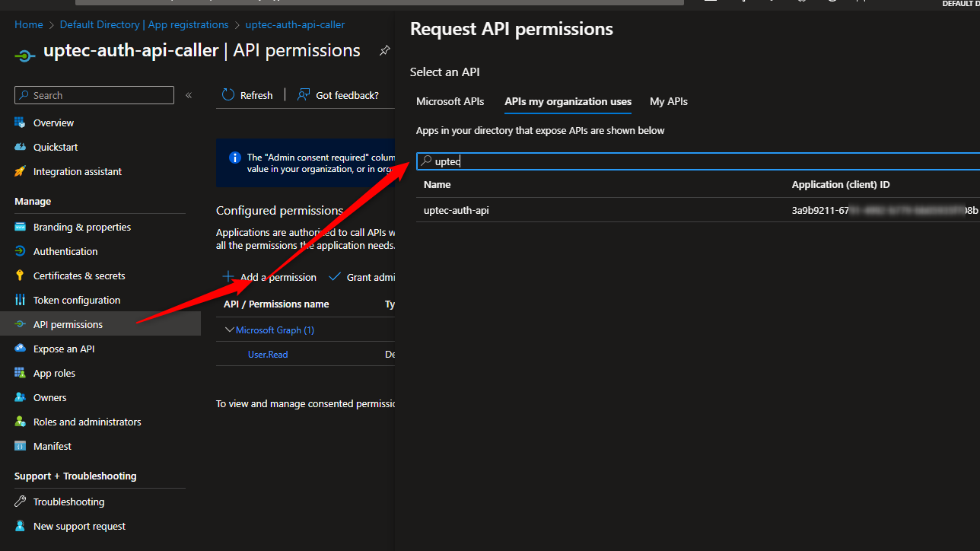The width and height of the screenshot is (980, 551).
Task: Open the Manifest menu item
Action: click(x=52, y=446)
